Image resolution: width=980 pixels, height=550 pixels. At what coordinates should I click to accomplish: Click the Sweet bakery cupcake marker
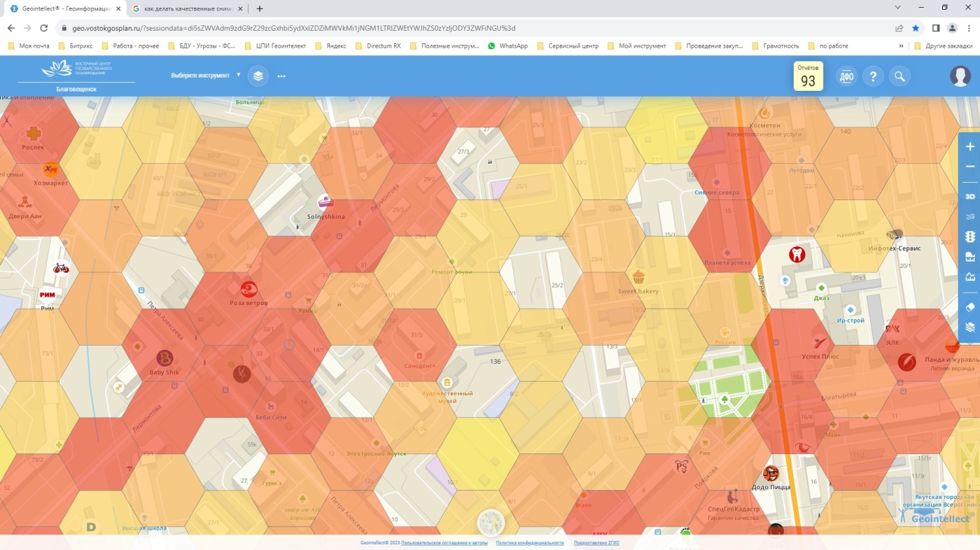(638, 277)
